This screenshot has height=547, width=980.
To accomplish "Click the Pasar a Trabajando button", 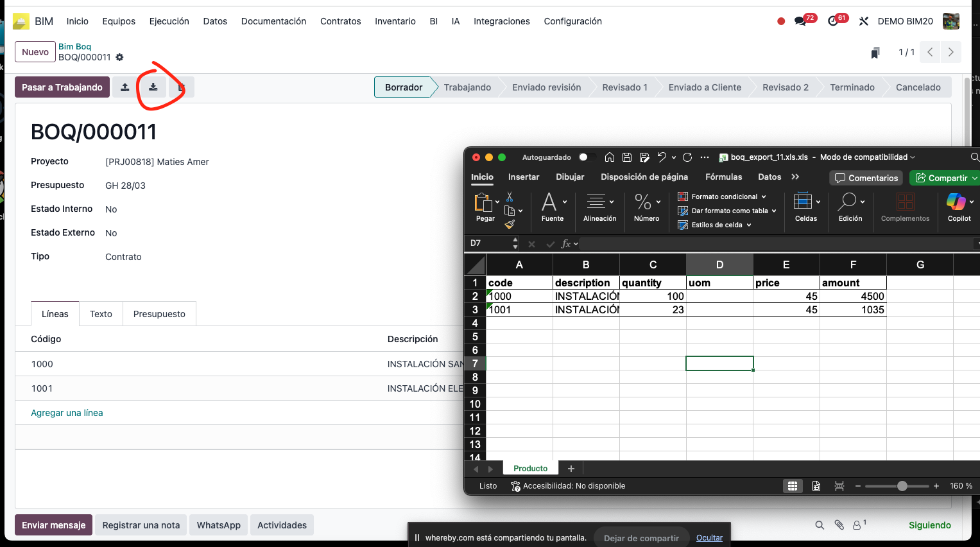I will coord(62,87).
